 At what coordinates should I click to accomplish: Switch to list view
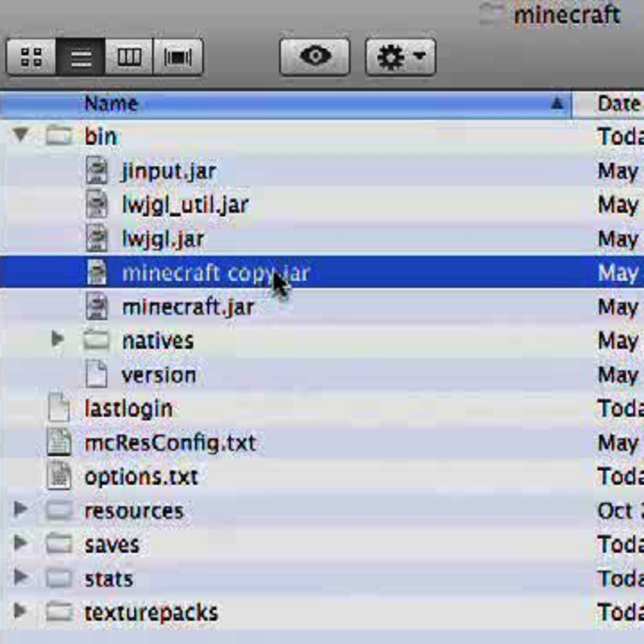(80, 56)
